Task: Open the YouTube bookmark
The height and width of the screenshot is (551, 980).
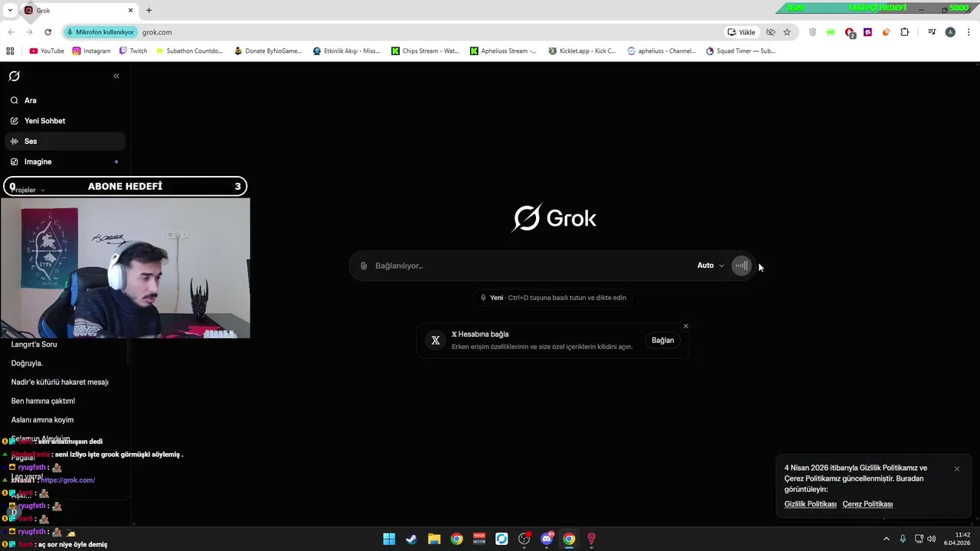Action: pyautogui.click(x=47, y=51)
